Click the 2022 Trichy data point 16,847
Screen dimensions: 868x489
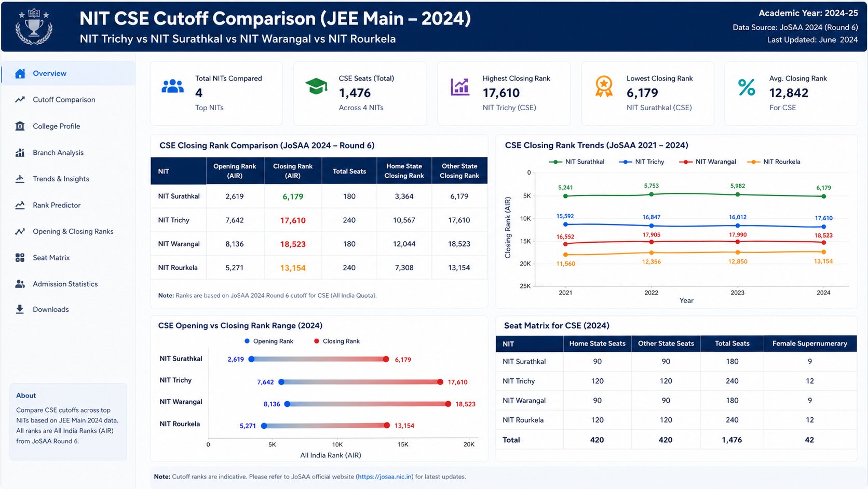652,226
